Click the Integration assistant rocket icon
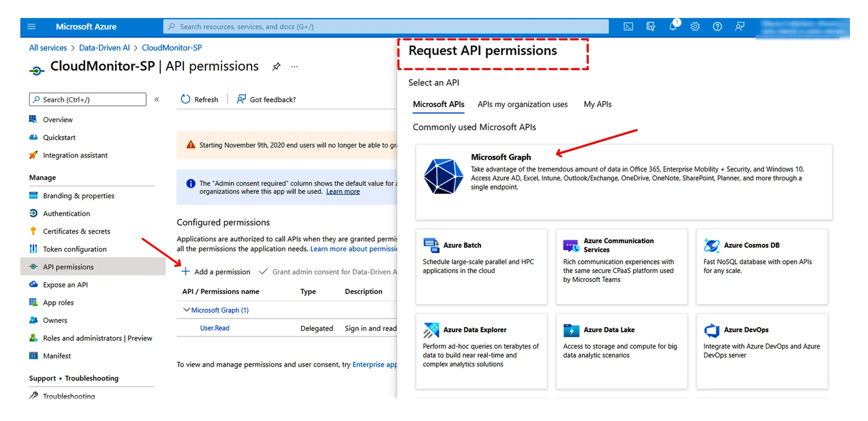The image size is (868, 421). [x=33, y=155]
